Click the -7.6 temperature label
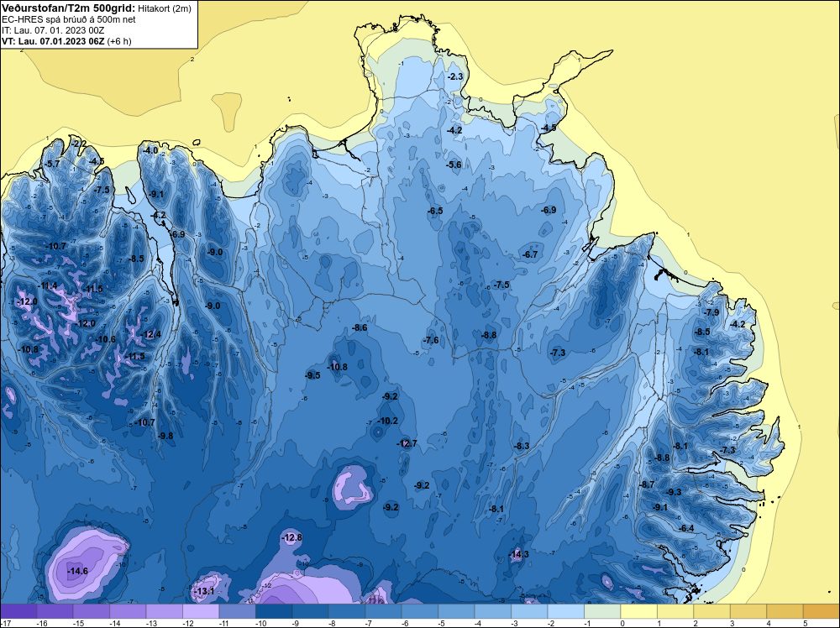 431,341
